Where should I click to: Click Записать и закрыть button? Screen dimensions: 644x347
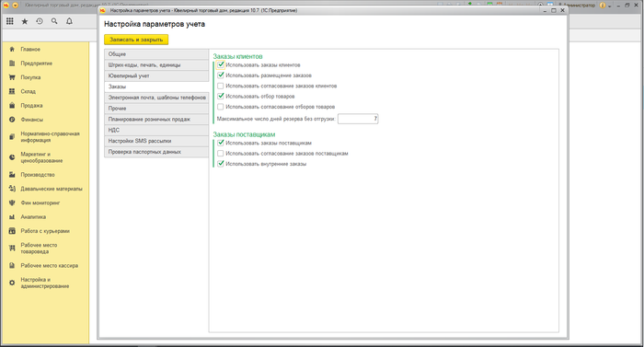136,40
